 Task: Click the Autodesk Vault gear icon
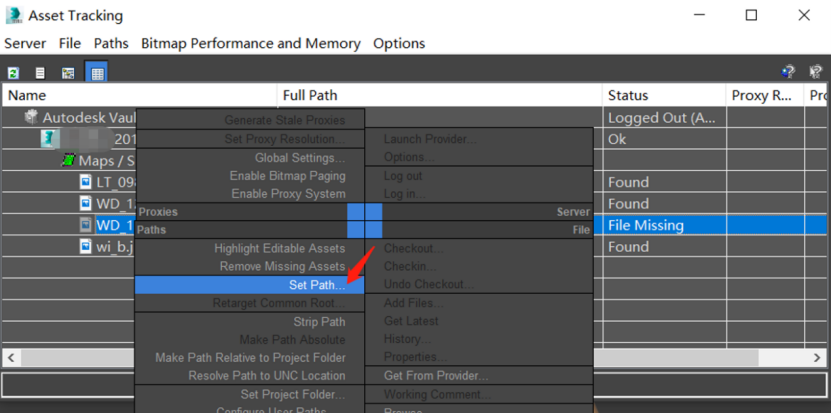(32, 117)
